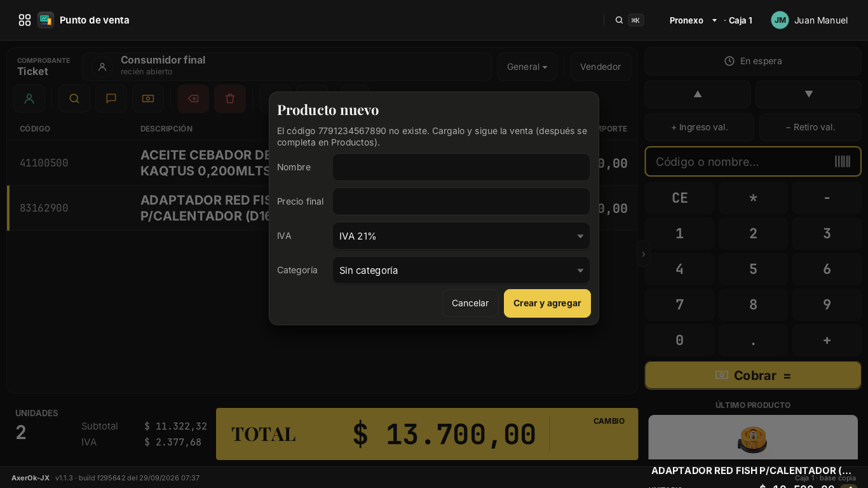Collapse the side panel with the chevron handle

[643, 254]
